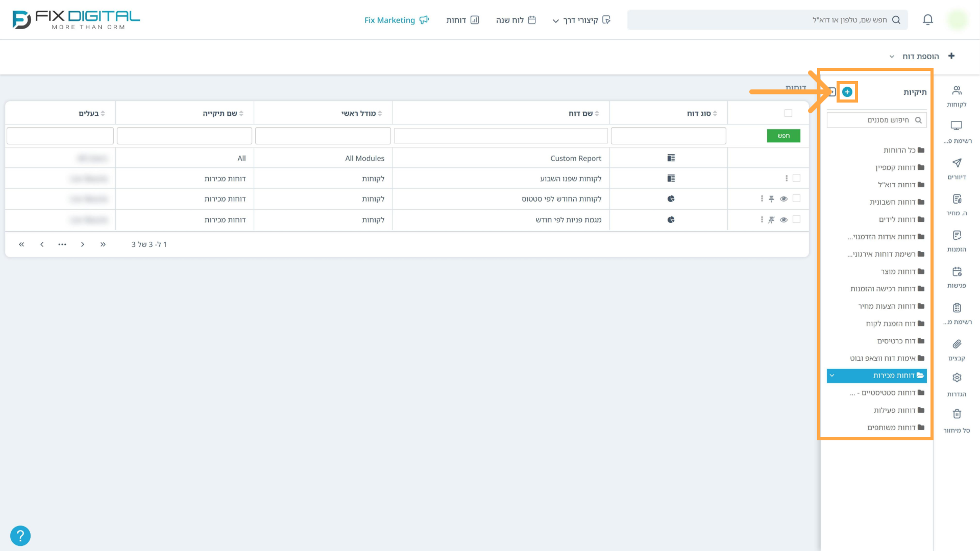Tick the checkbox for לקוחות החודש לפי סטטוס
This screenshot has height=551, width=980.
click(796, 198)
